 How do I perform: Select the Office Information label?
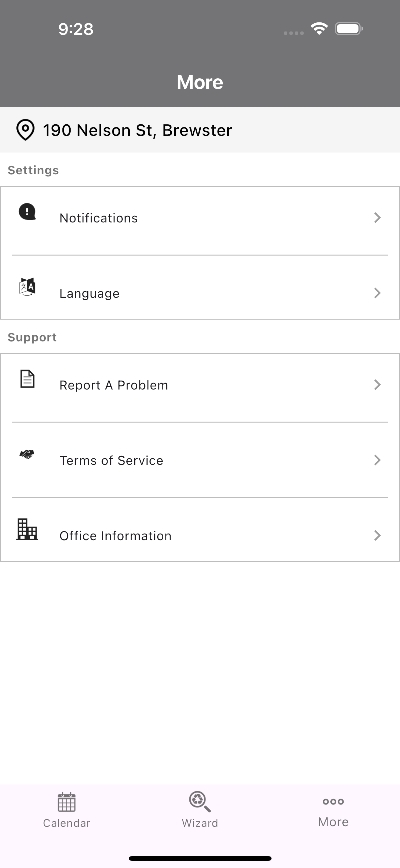point(115,536)
